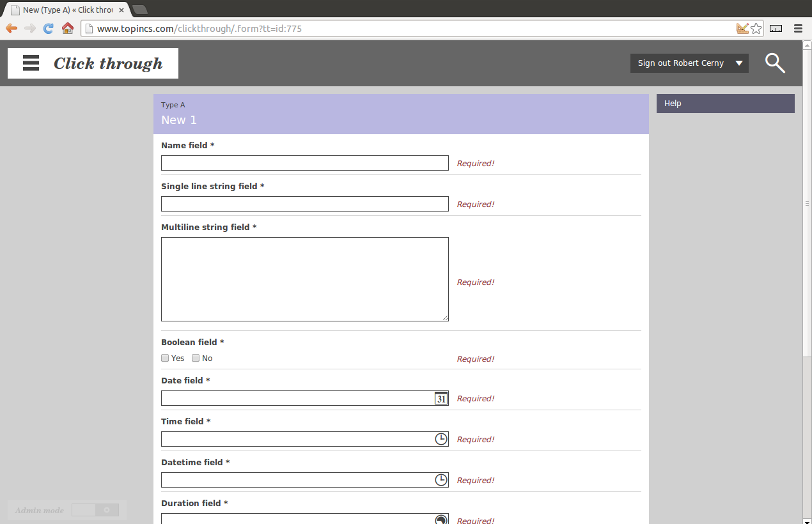Check the No checkbox for Boolean field
The width and height of the screenshot is (812, 524).
pos(196,358)
